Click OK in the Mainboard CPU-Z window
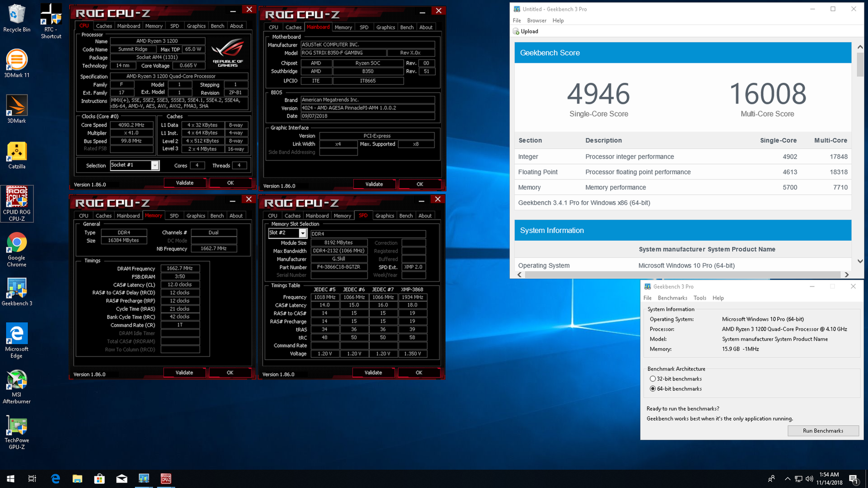The width and height of the screenshot is (868, 488). [x=420, y=184]
